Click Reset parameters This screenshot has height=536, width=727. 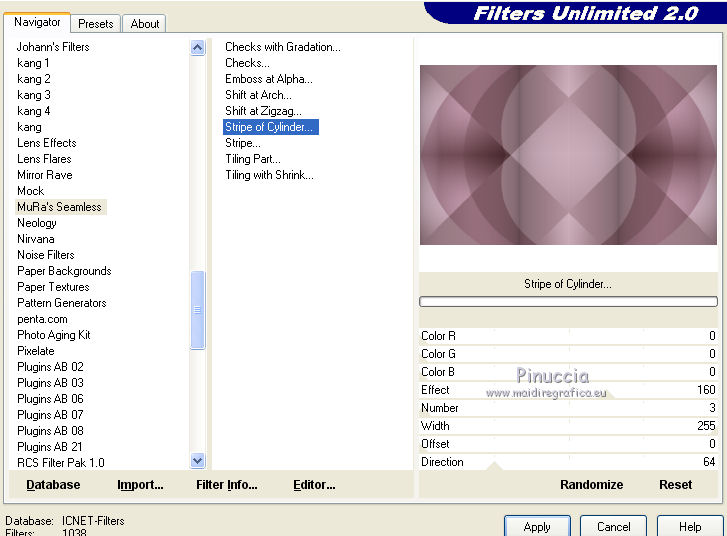[x=676, y=485]
